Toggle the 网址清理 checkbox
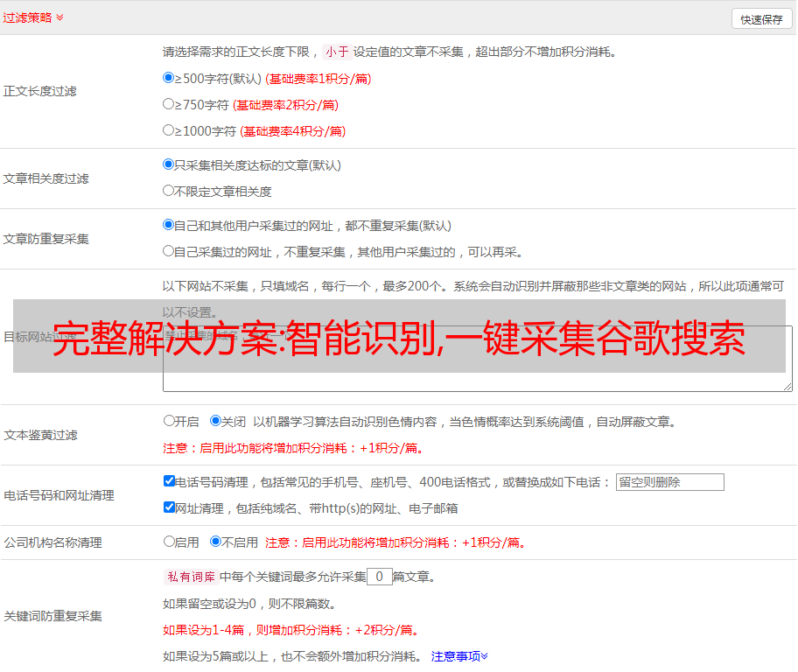The width and height of the screenshot is (798, 672). click(169, 507)
